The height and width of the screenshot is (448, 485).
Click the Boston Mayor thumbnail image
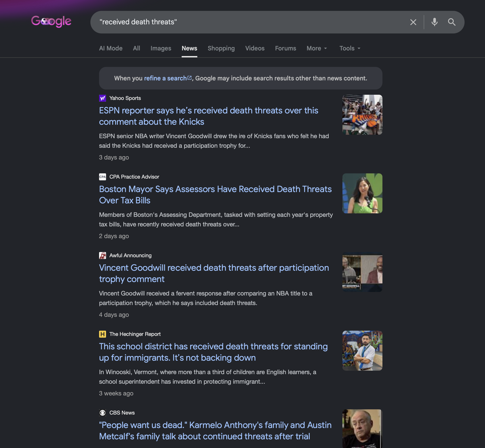point(362,193)
